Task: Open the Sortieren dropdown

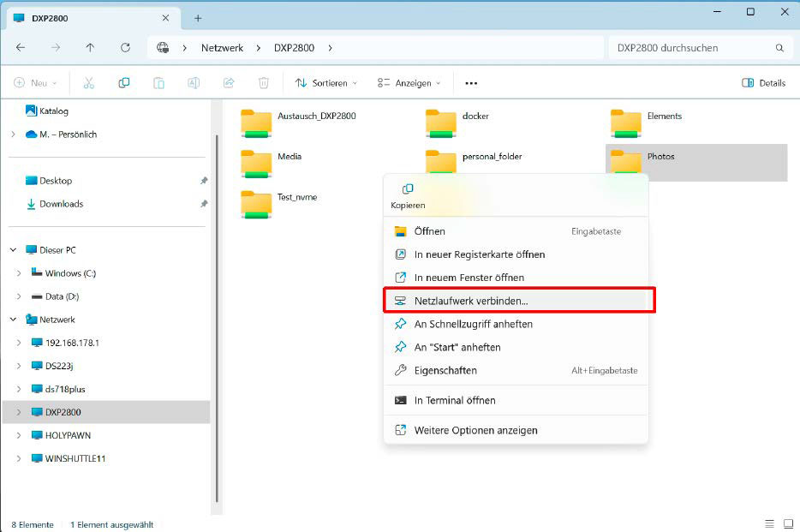Action: click(x=326, y=82)
